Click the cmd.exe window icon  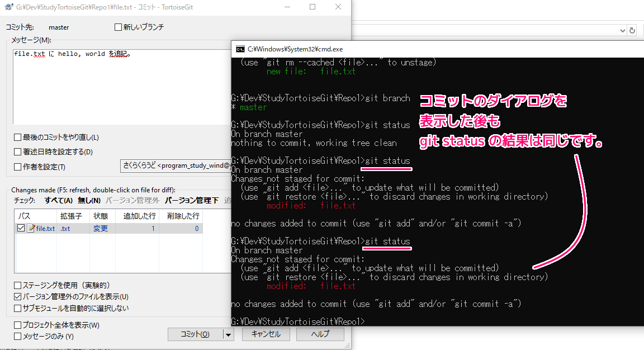coord(240,49)
